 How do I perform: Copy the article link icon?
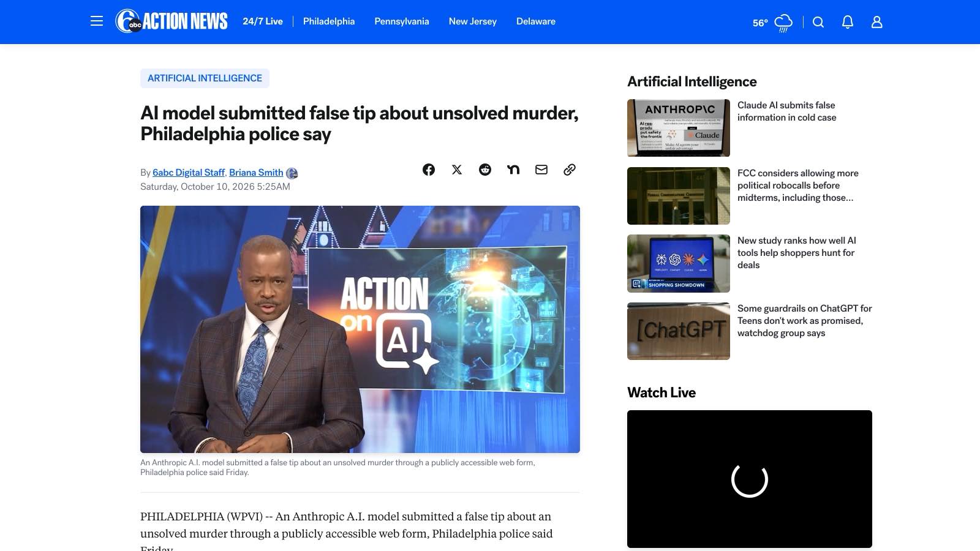(570, 170)
